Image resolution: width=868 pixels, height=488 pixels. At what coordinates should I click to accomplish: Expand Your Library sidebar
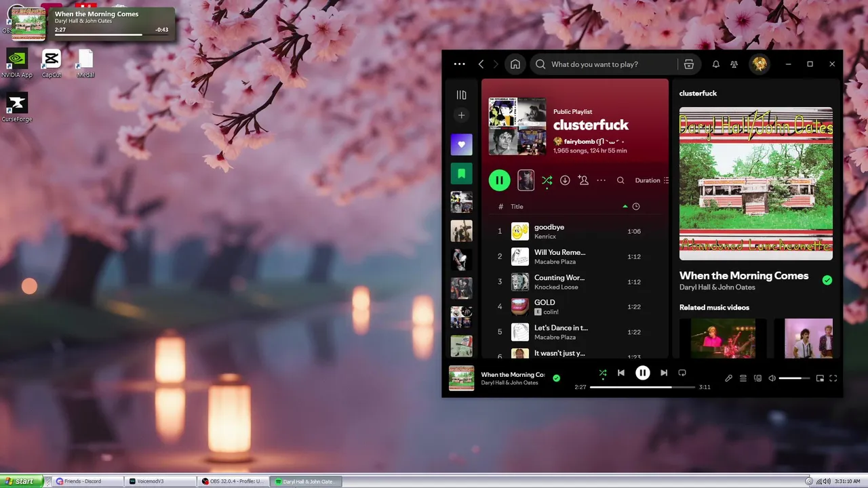pyautogui.click(x=462, y=96)
